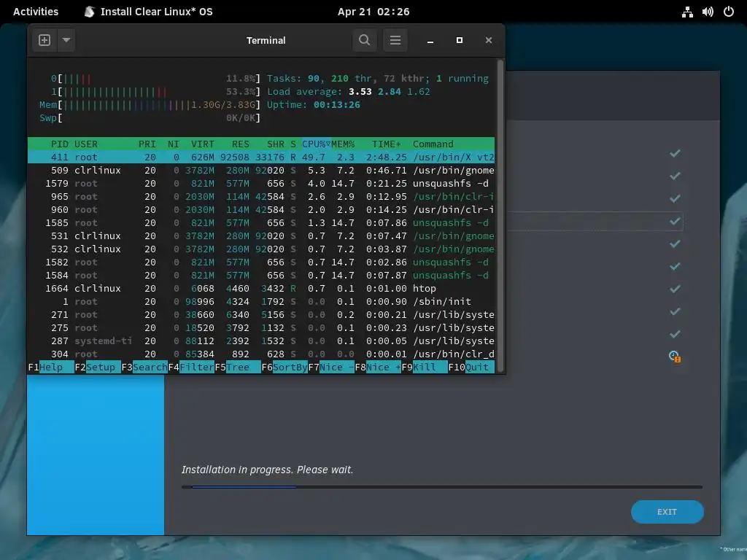This screenshot has width=747, height=560.
Task: Select process row PID 1 /sbin/init
Action: (261, 301)
